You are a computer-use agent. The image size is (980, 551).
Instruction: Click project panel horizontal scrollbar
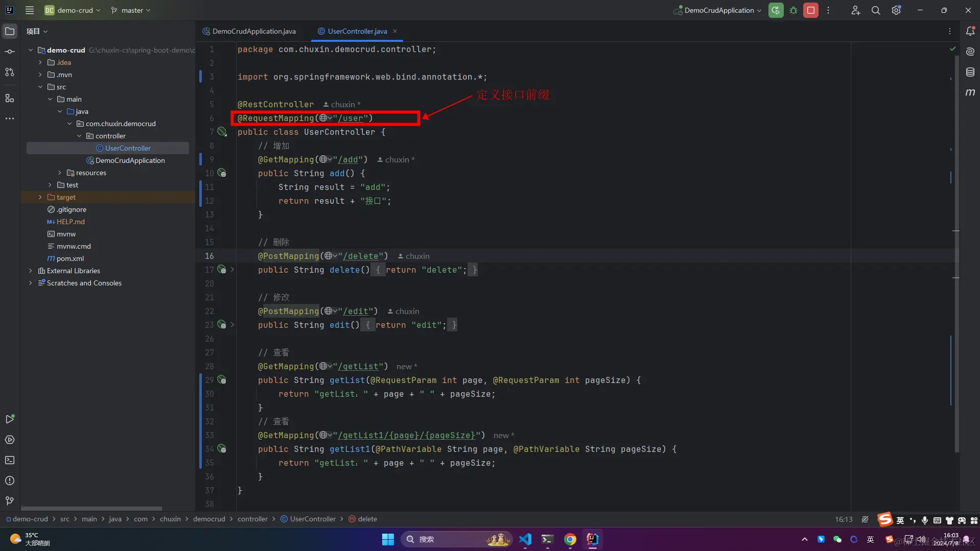[92, 509]
